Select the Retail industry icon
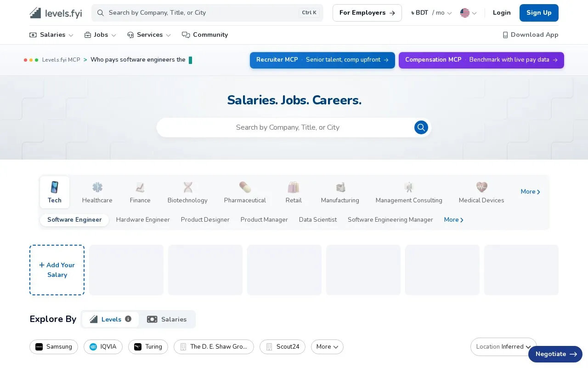This screenshot has height=368, width=588. click(294, 192)
